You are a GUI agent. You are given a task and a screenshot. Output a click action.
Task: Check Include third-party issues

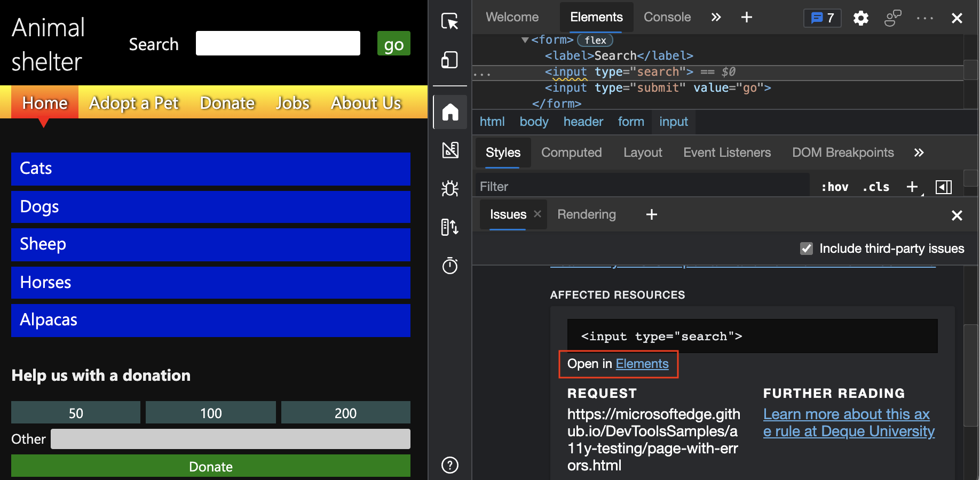806,248
